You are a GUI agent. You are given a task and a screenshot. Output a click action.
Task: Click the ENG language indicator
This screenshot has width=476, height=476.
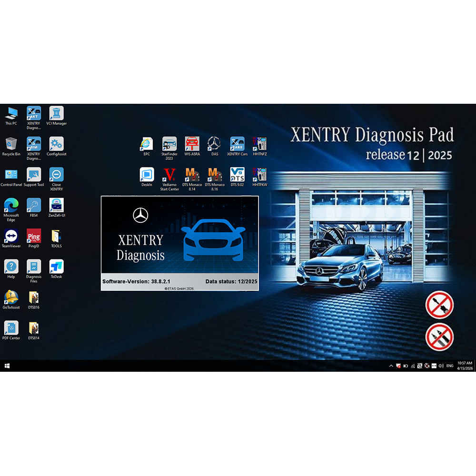point(450,366)
